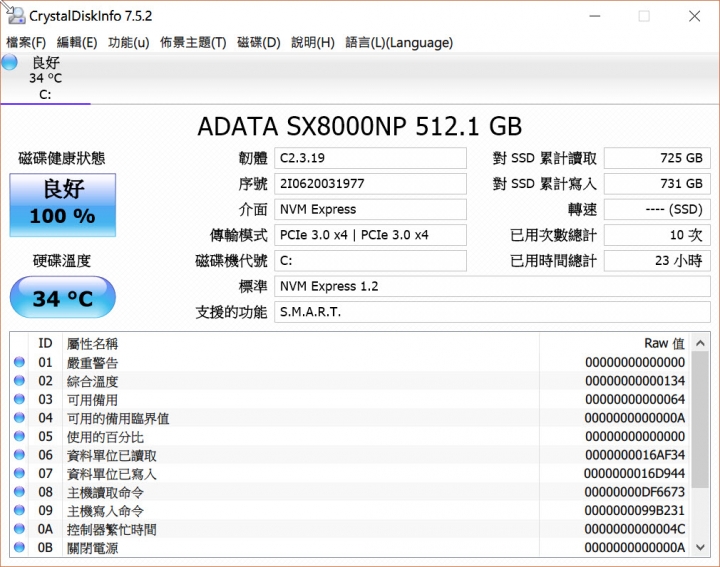Select the 主機讀取命令 attribute row

(x=349, y=492)
